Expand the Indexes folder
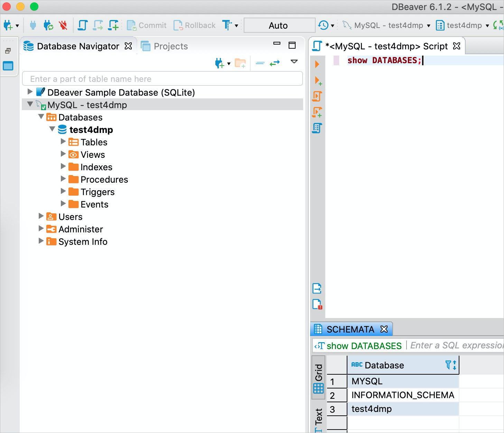The height and width of the screenshot is (433, 504). tap(63, 166)
